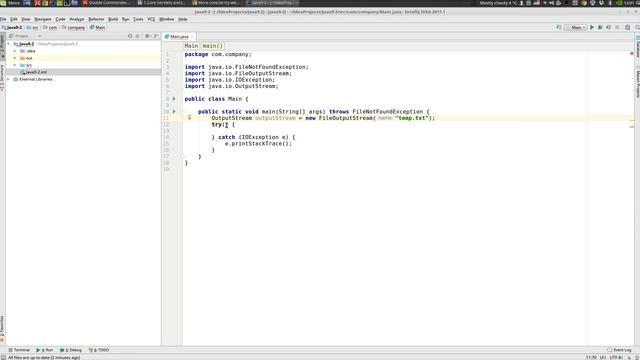Run the Main configuration with green play
640x360 pixels.
[x=592, y=27]
